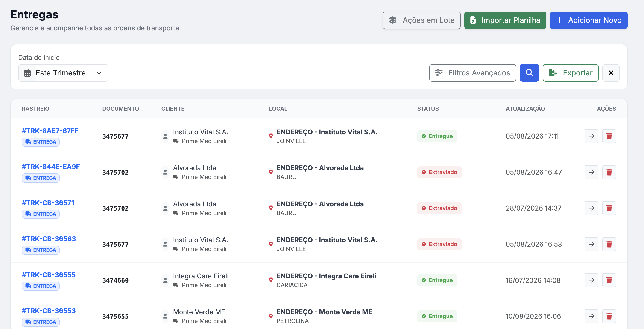
Task: Open details arrow for #TRK-CB-36553
Action: coord(591,316)
